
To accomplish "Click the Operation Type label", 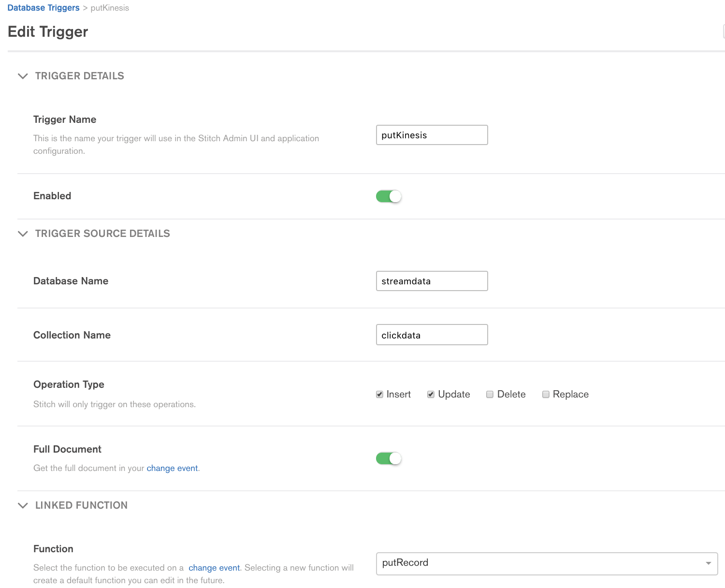I will (69, 384).
